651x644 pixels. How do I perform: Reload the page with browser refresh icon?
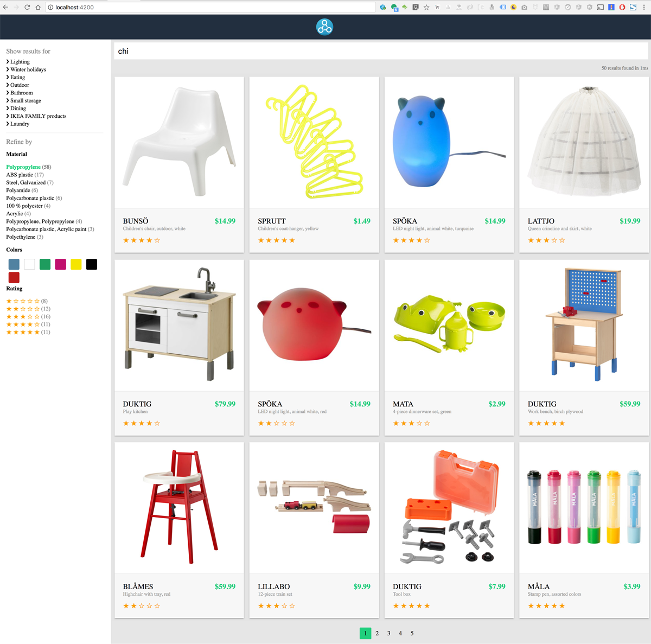coord(27,7)
